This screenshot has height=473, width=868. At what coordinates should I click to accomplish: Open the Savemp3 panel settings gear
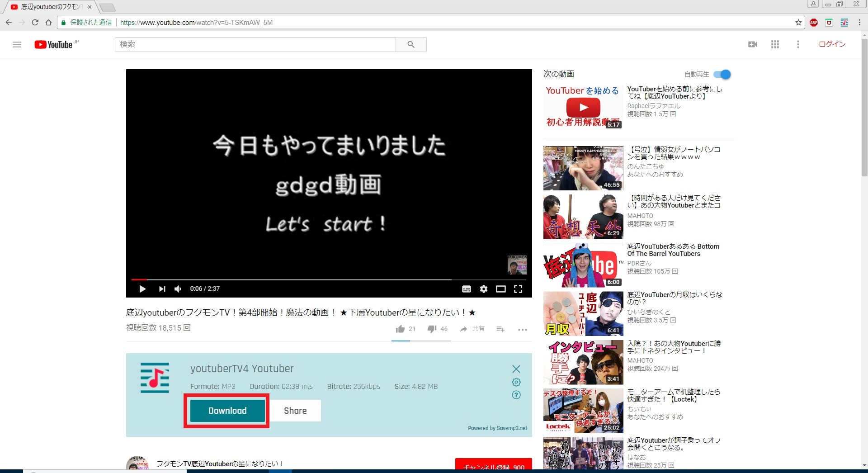click(516, 382)
